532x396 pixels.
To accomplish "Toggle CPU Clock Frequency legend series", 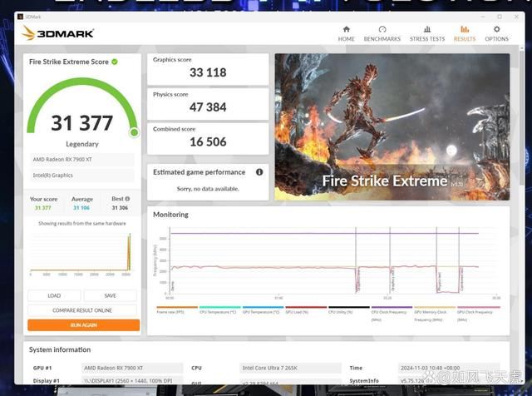I will pyautogui.click(x=392, y=314).
